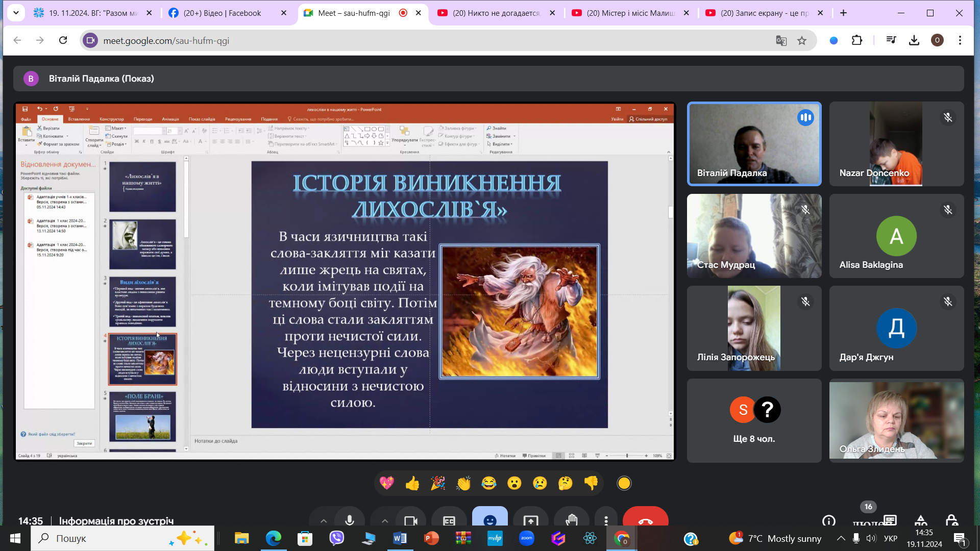Send the heart reaction emoji
Screen dimensions: 980x551
pos(387,483)
